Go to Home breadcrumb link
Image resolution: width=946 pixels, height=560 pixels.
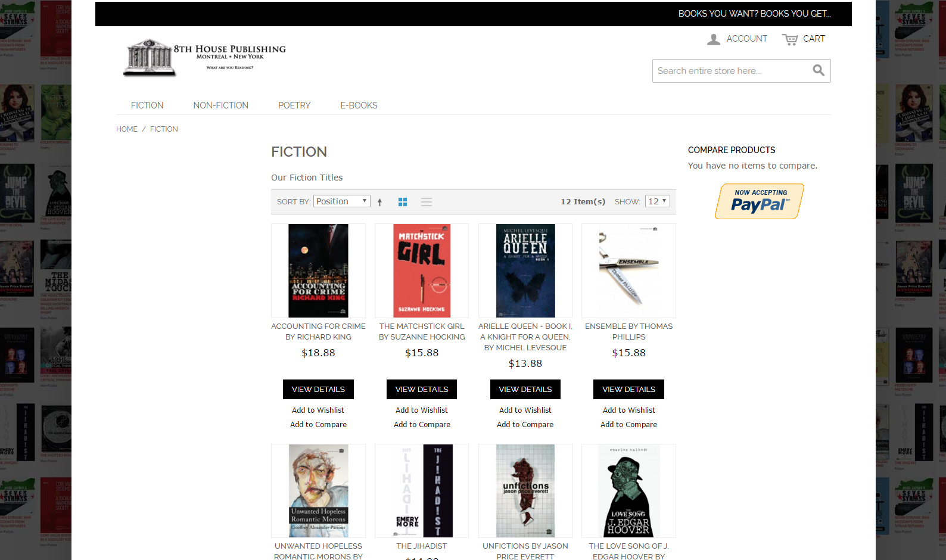coord(127,129)
